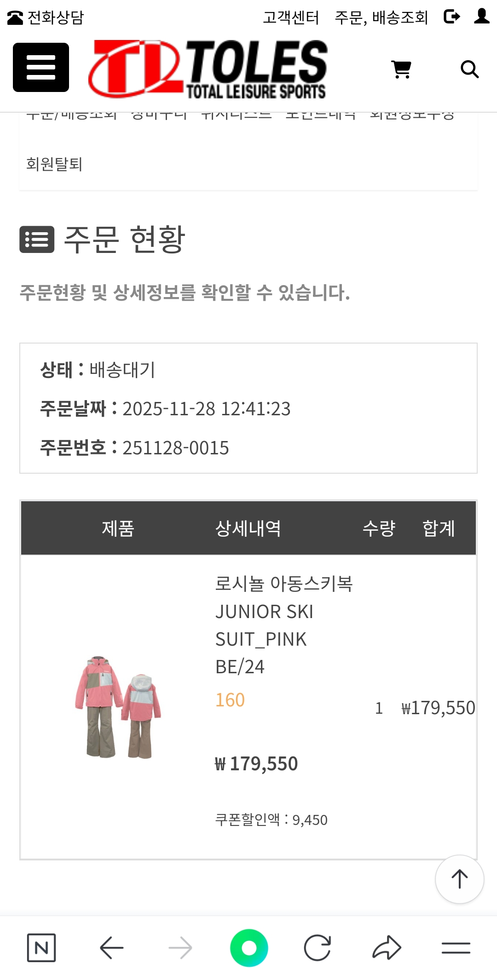
Task: Open 주문, 배송조회 menu item
Action: point(381,17)
